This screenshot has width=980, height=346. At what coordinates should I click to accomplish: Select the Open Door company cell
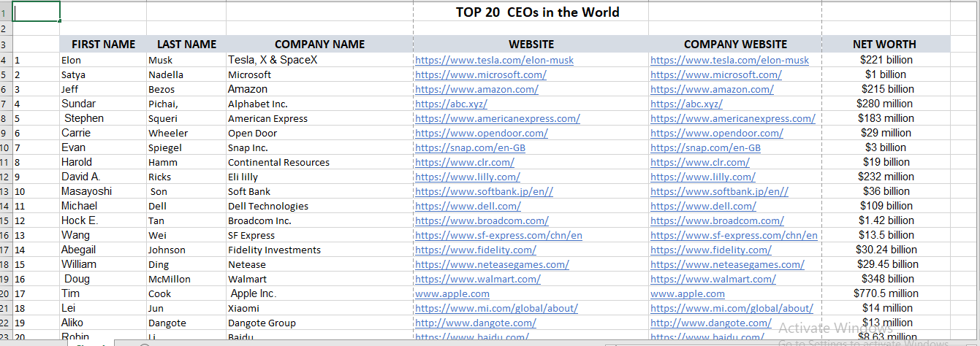click(x=319, y=133)
